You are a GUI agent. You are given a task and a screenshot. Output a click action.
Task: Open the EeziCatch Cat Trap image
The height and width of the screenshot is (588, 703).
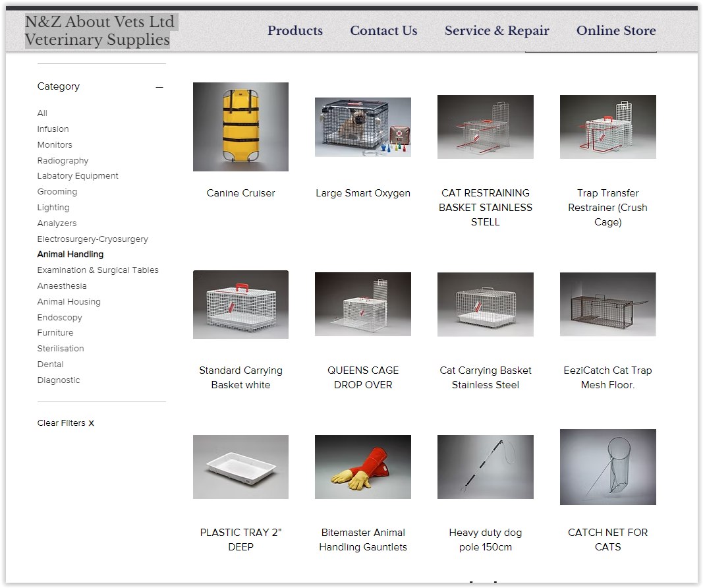(x=607, y=305)
